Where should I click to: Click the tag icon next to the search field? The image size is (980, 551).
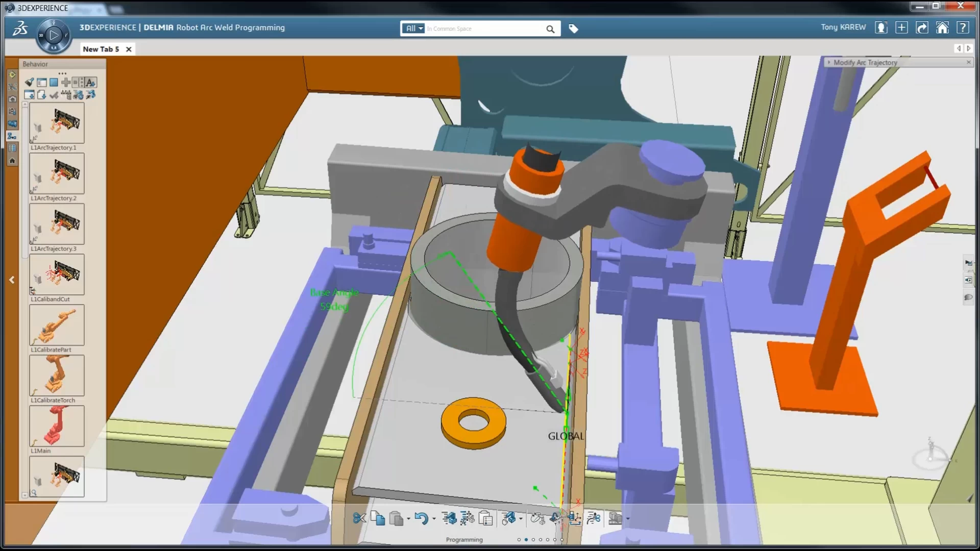pyautogui.click(x=573, y=29)
